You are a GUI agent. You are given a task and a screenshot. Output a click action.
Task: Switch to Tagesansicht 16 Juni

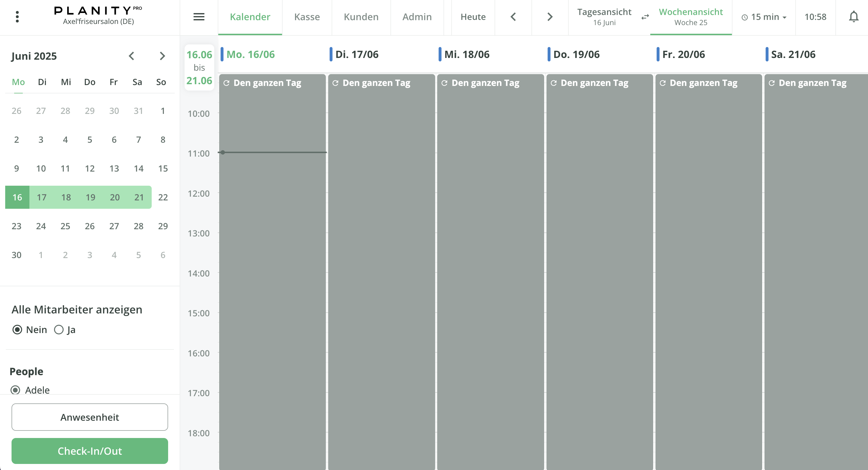[x=604, y=17]
